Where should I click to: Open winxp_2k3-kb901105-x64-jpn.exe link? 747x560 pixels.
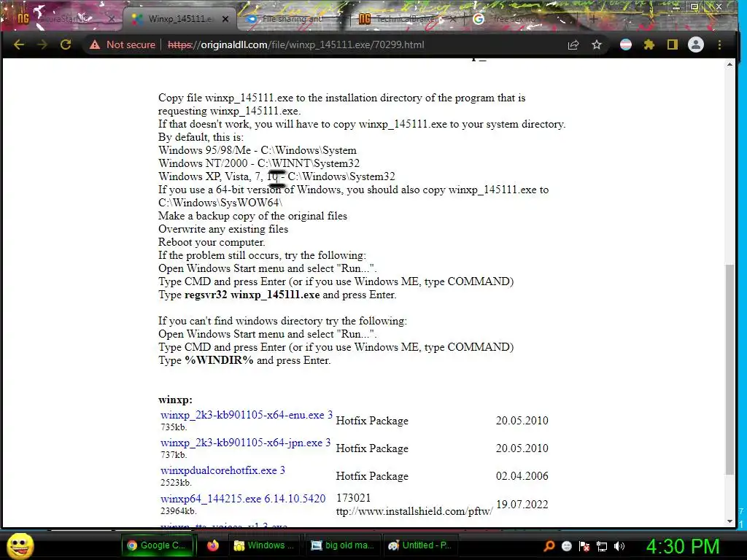click(x=245, y=443)
